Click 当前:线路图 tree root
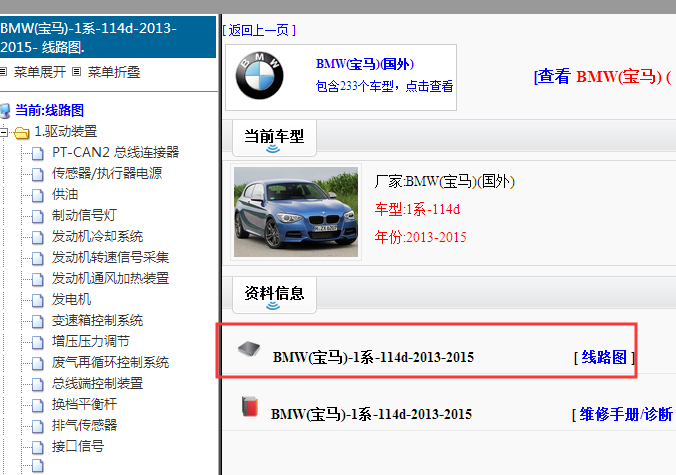This screenshot has height=475, width=676. 50,110
